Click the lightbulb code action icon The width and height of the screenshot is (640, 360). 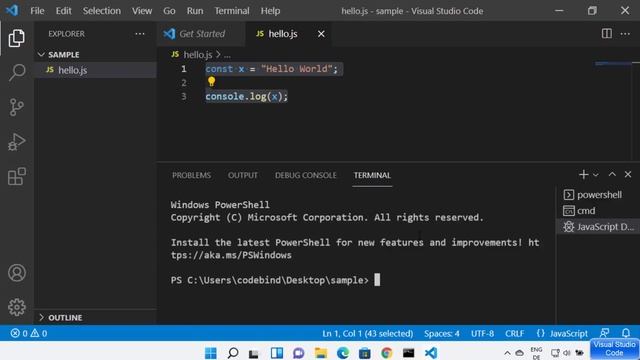point(211,81)
